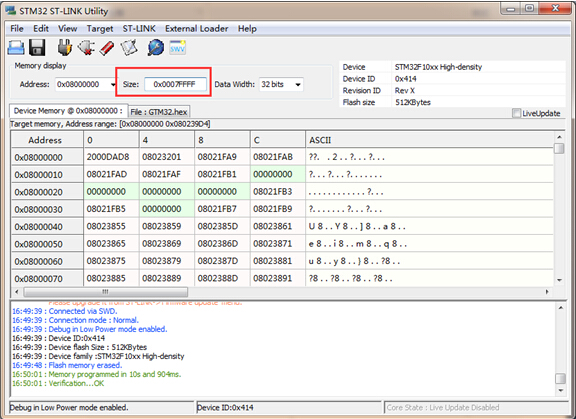Click the Program and verify icon
Viewport: 576px width, 419px height.
coord(129,48)
